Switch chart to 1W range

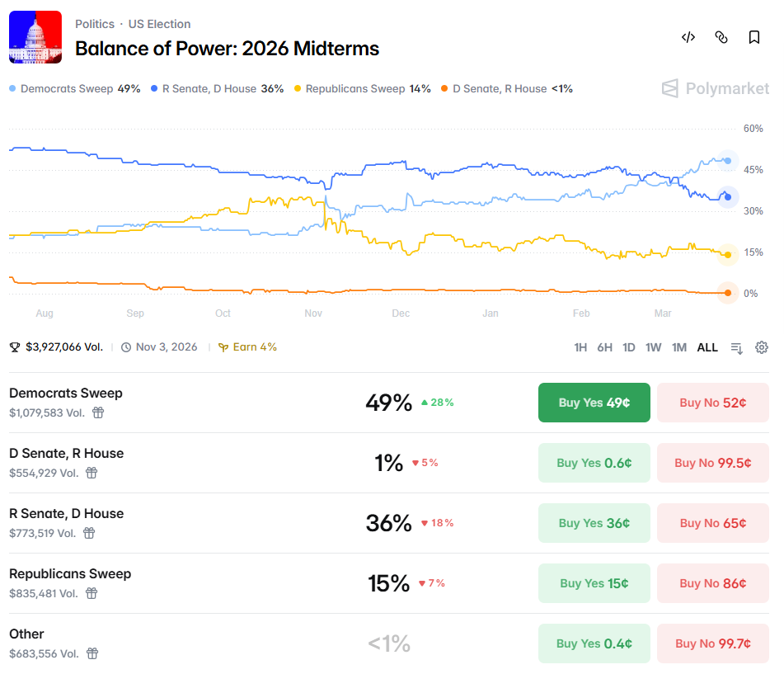tap(654, 347)
